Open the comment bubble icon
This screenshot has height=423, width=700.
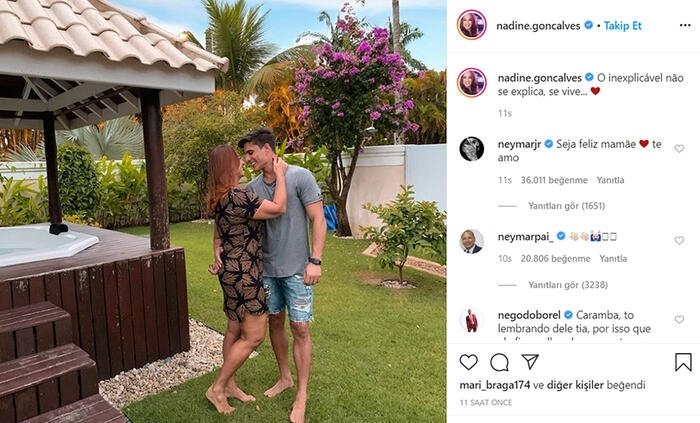click(x=499, y=362)
